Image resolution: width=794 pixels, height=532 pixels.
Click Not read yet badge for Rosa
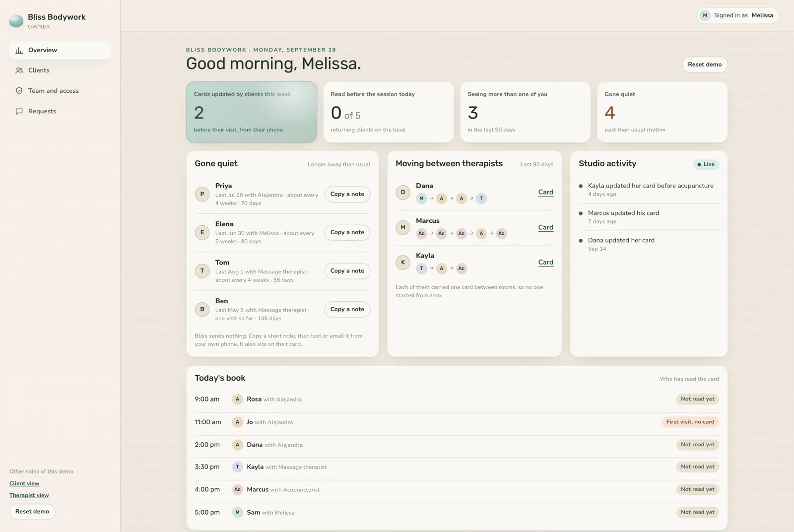pos(697,399)
